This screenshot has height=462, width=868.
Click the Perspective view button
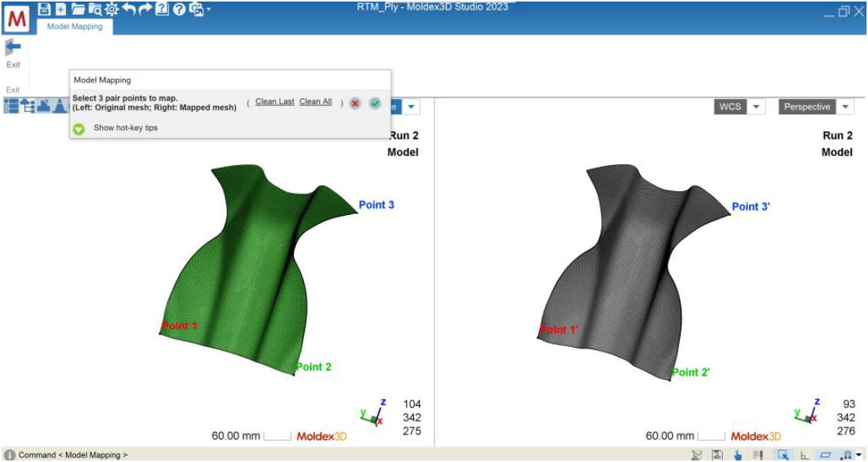tap(807, 107)
